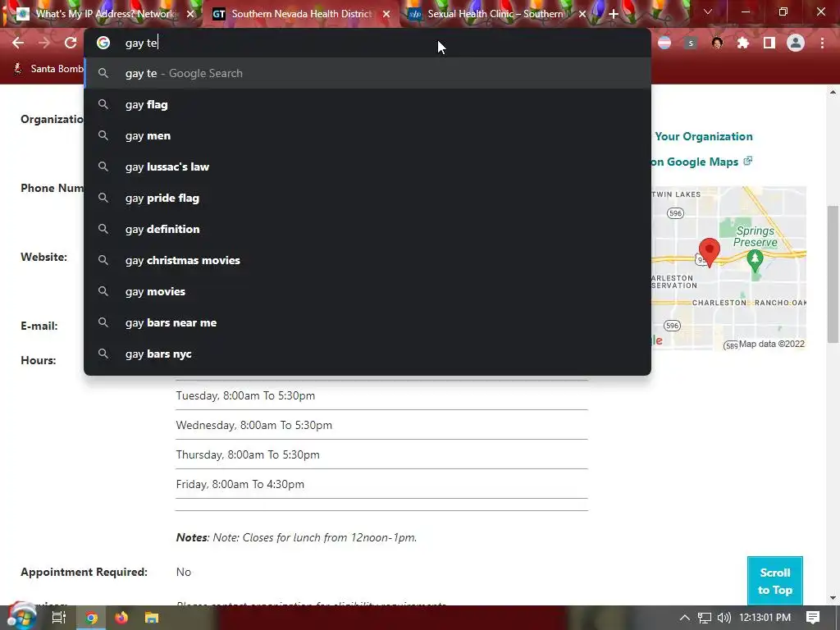Click scrollbar down arrow

(833, 598)
